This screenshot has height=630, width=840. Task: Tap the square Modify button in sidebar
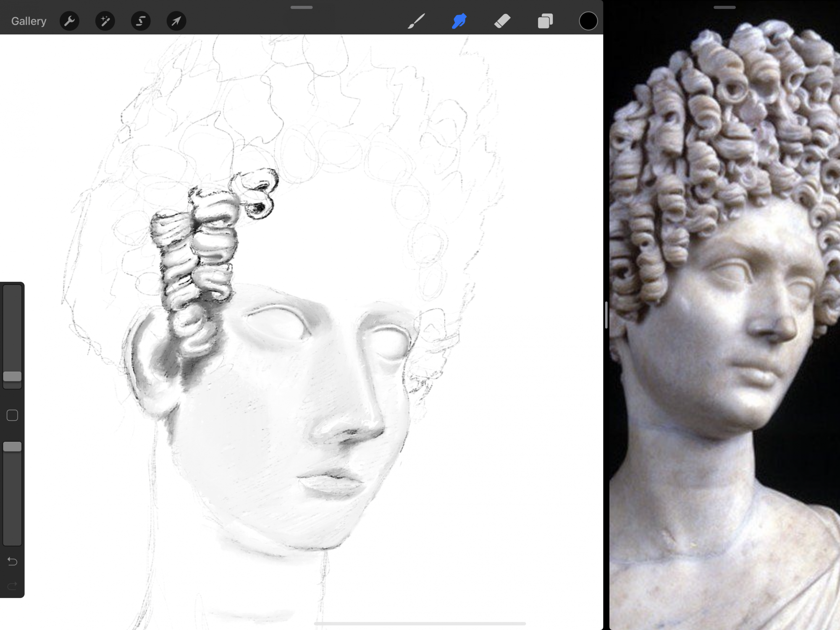(x=12, y=415)
